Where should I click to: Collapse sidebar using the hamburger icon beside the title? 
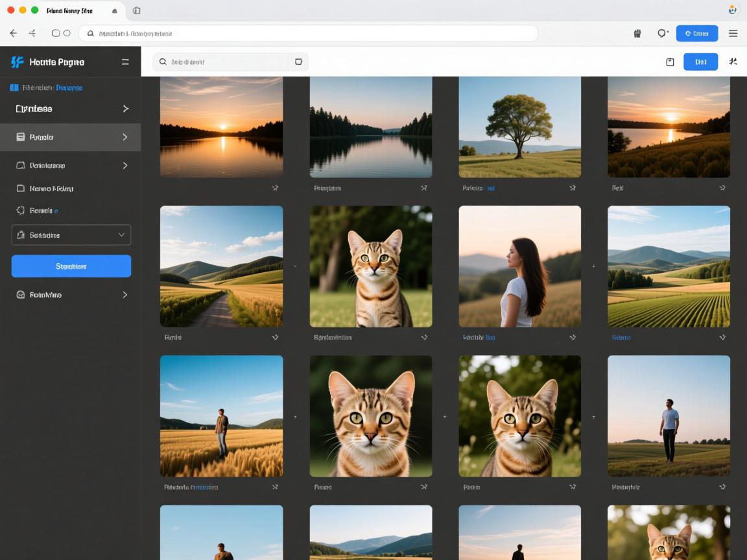(125, 62)
